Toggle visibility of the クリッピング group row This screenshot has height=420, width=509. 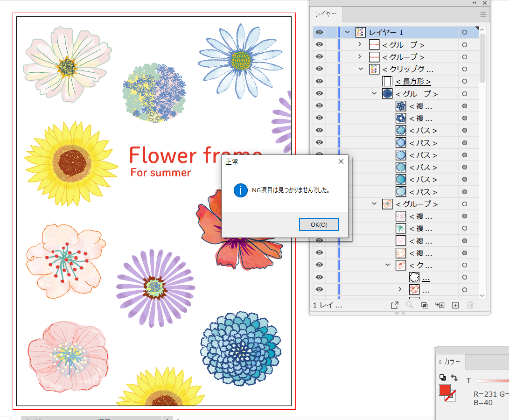pyautogui.click(x=319, y=69)
